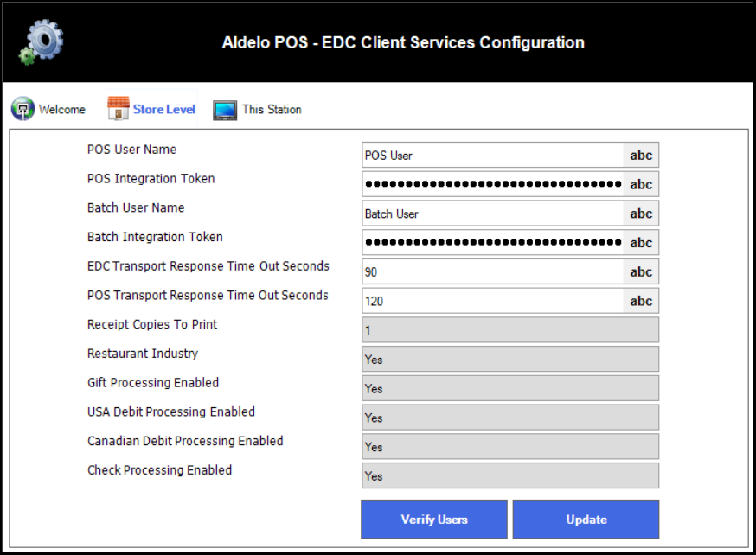Click the Canadian Debit Processing Enabled label
This screenshot has width=756, height=555.
pyautogui.click(x=185, y=441)
